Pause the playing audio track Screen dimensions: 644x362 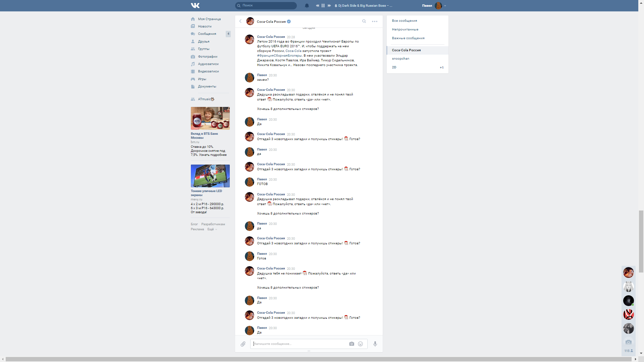click(x=323, y=5)
